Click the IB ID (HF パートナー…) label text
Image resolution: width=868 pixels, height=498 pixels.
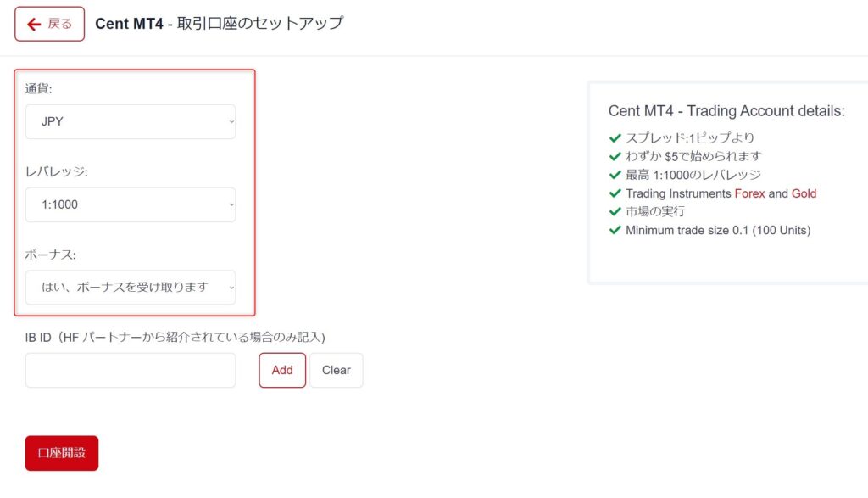click(x=175, y=338)
